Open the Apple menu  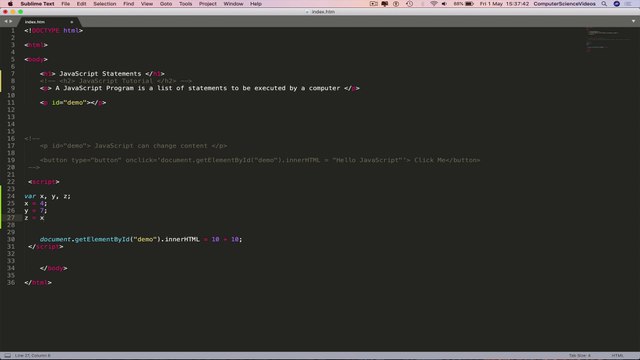coord(10,4)
